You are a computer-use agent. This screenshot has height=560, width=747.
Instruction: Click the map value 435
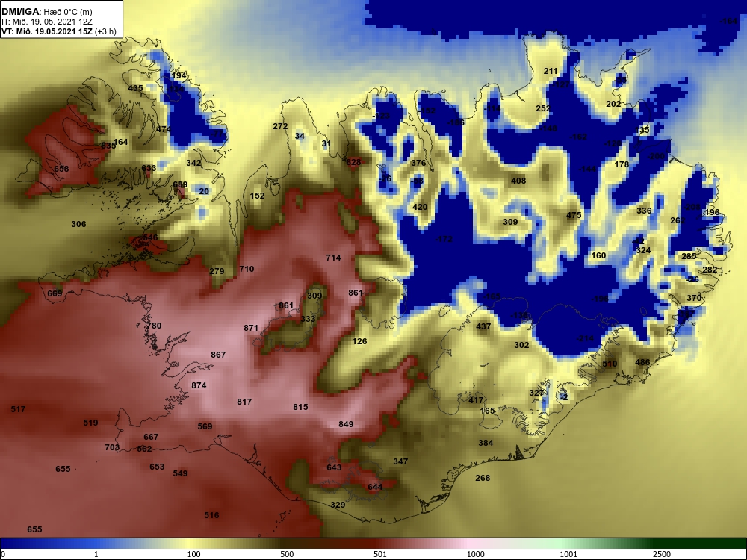pyautogui.click(x=135, y=88)
